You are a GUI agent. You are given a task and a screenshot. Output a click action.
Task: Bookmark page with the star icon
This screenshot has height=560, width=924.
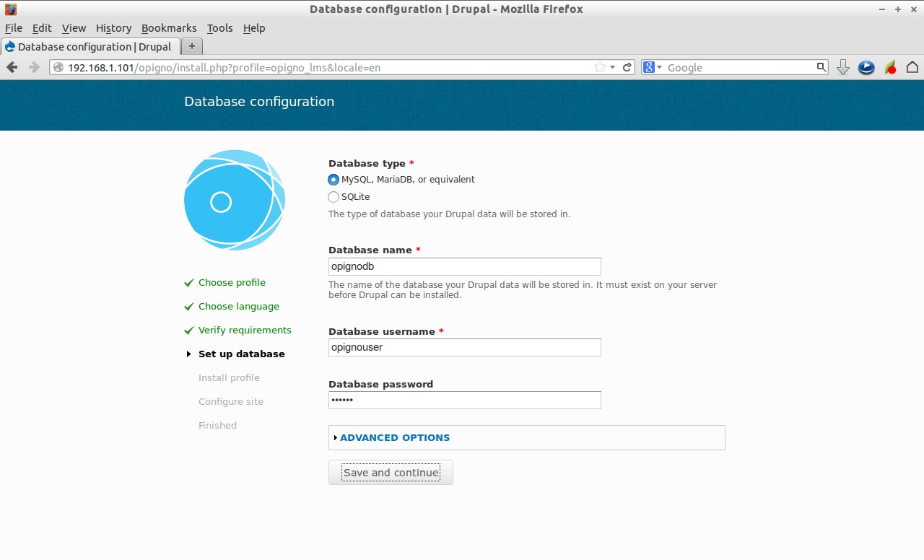pyautogui.click(x=599, y=67)
